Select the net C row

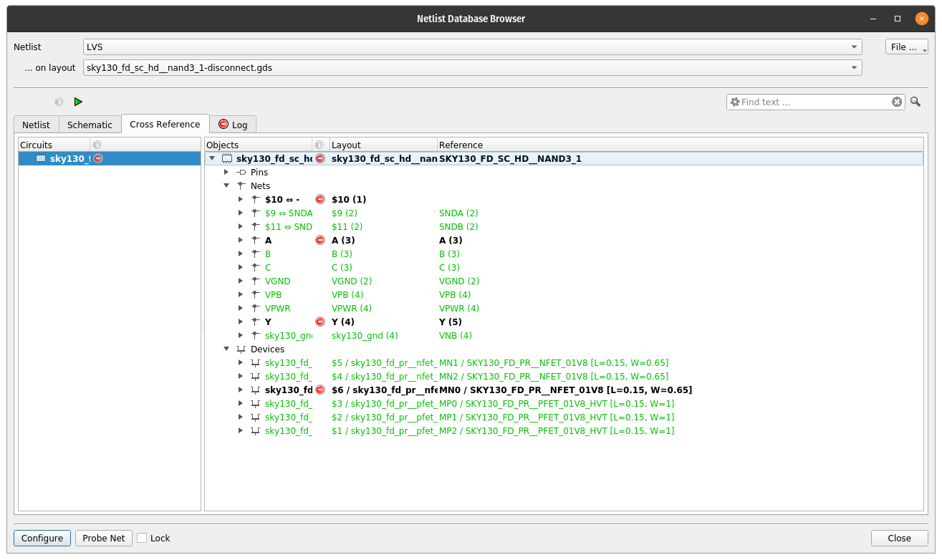[x=564, y=267]
